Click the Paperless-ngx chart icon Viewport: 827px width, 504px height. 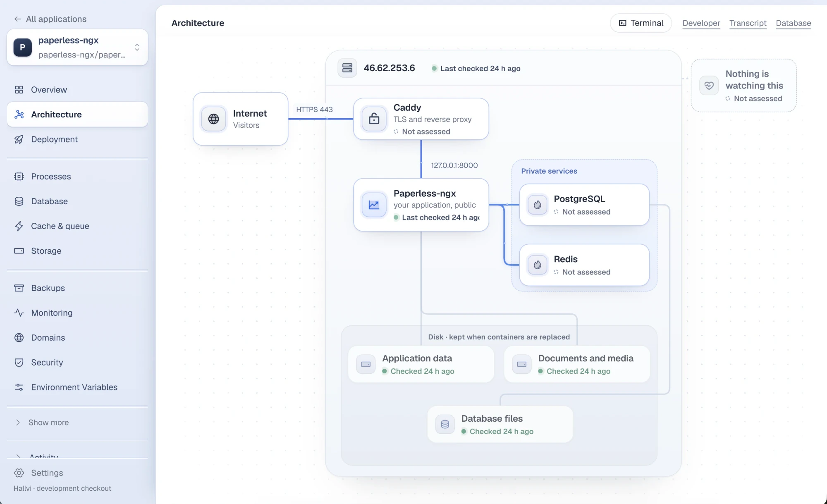[x=374, y=205]
